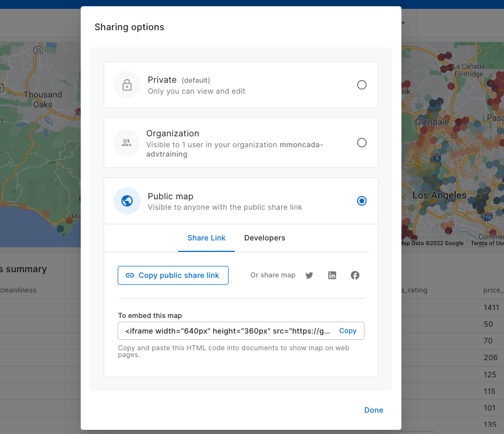Click the people icon beside Organization

pos(127,143)
